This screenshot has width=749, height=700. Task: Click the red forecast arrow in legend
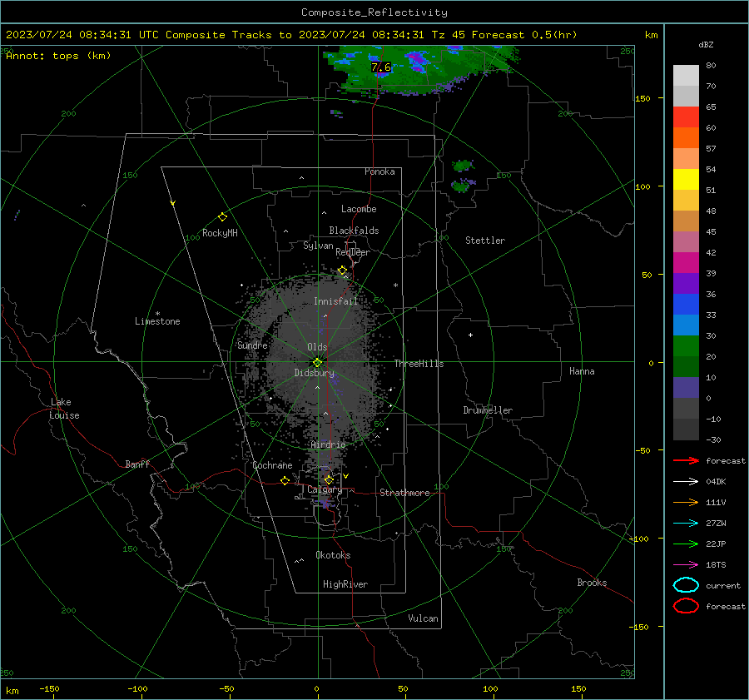(686, 460)
